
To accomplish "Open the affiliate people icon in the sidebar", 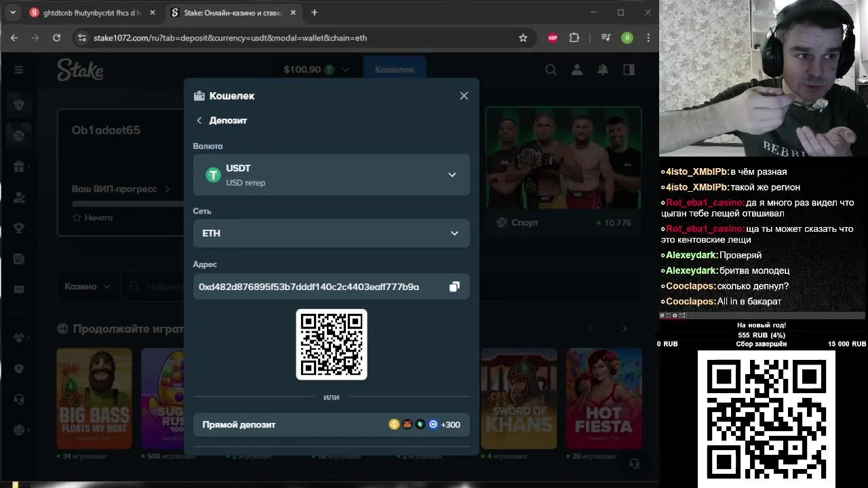I will click(18, 197).
